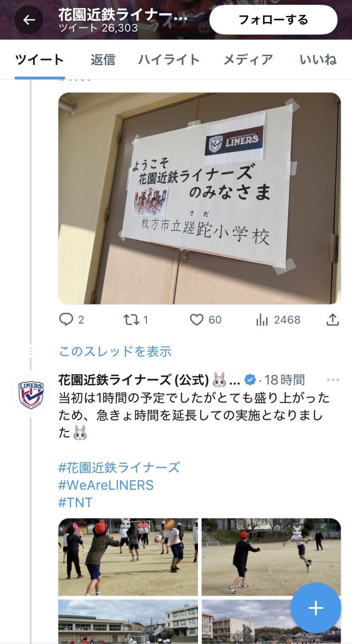Open photo of rabbit mascot catching ball
This screenshot has height=644, width=352.
click(271, 557)
